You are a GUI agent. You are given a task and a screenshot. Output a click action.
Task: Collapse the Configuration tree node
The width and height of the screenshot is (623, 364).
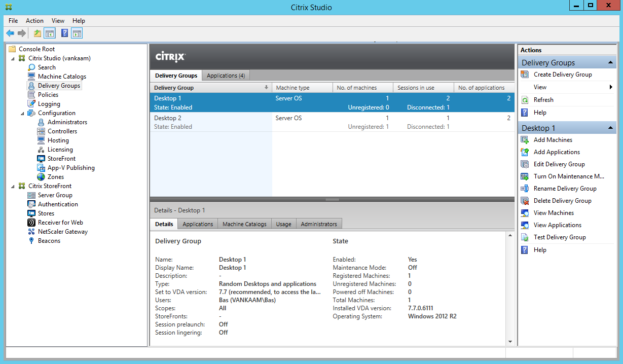[x=23, y=113]
